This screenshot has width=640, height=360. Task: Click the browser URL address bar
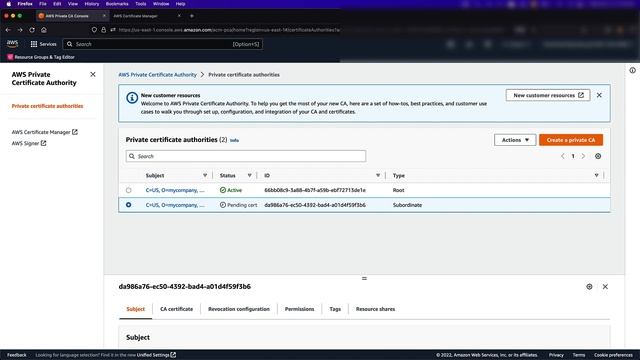pyautogui.click(x=229, y=30)
